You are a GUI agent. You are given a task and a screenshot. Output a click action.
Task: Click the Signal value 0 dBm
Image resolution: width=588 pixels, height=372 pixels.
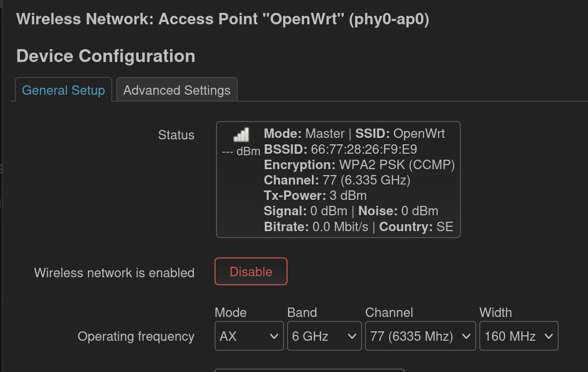point(329,211)
